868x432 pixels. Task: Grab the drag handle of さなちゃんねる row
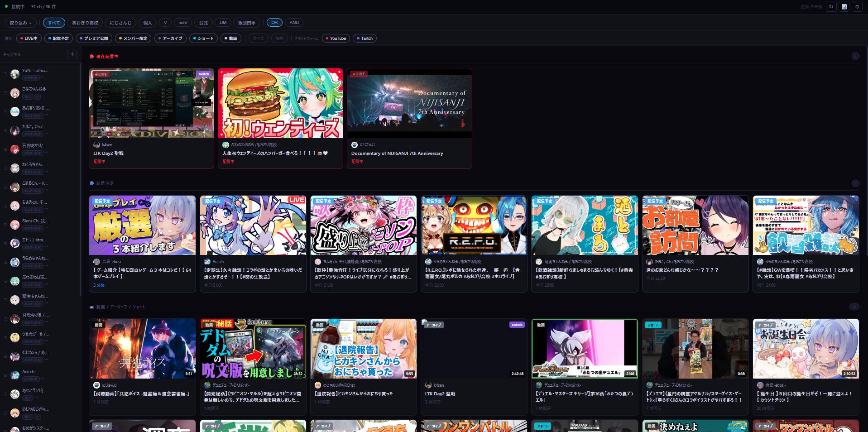click(5, 93)
